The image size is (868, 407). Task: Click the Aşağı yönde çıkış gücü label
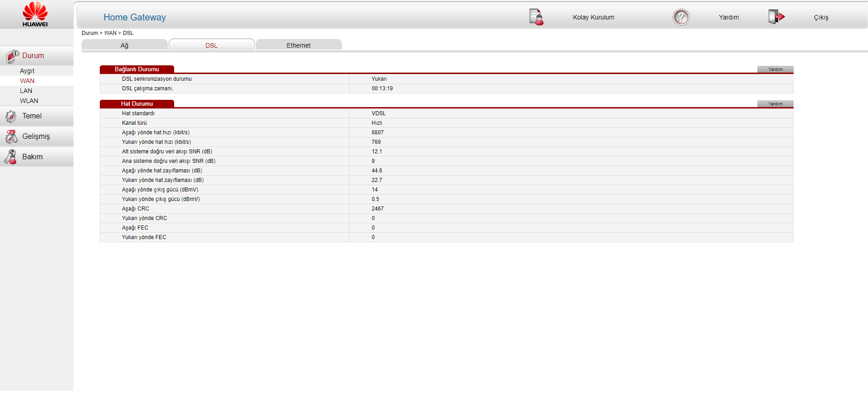[x=160, y=190]
